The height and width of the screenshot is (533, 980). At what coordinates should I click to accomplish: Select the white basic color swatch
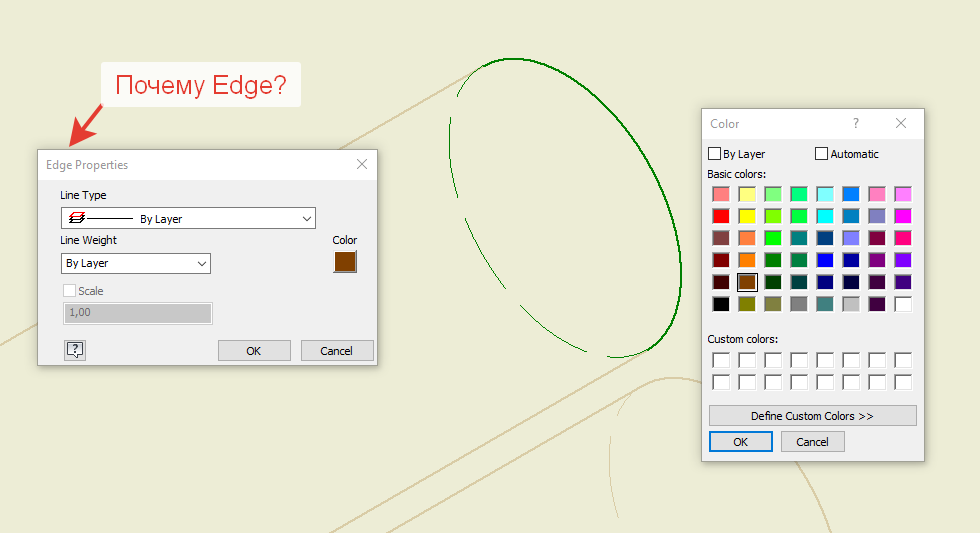pos(902,304)
